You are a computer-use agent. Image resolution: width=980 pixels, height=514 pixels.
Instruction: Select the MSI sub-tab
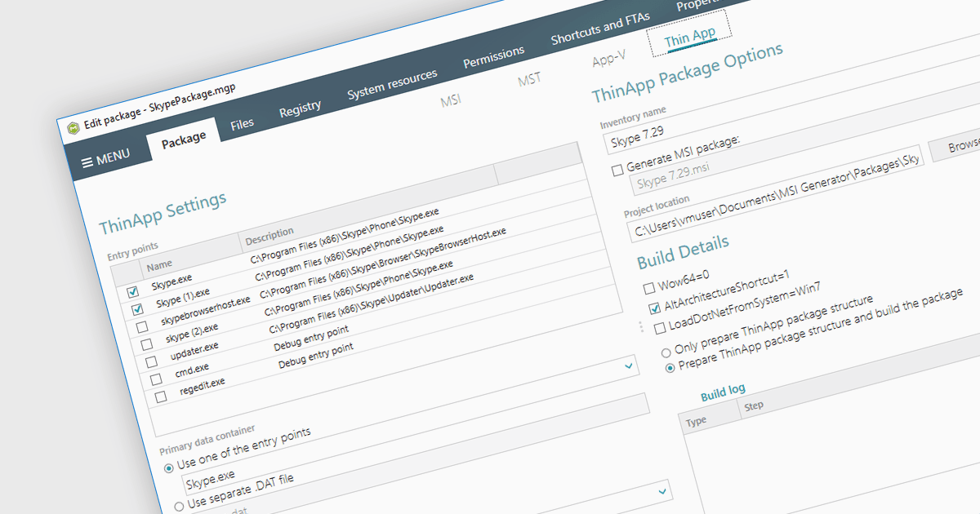452,100
